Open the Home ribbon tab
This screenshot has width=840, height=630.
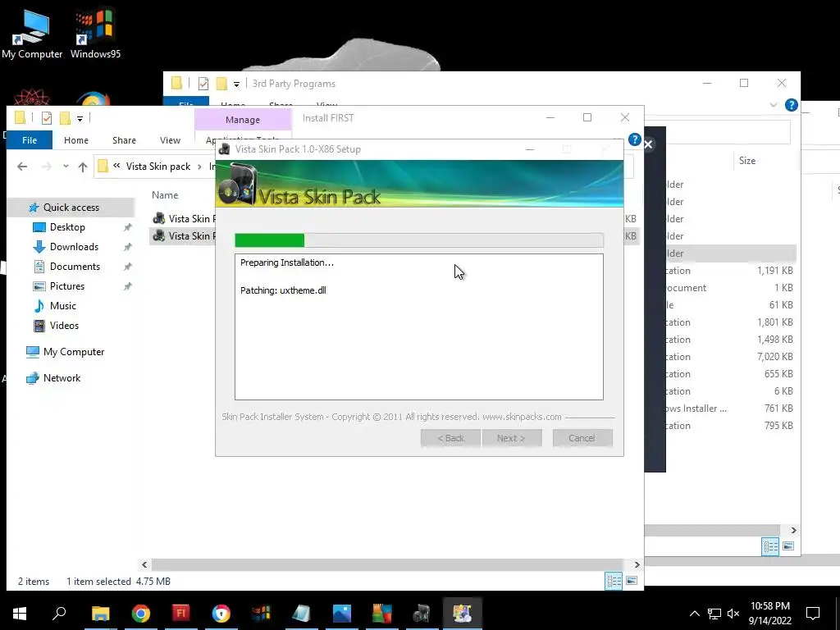(76, 140)
